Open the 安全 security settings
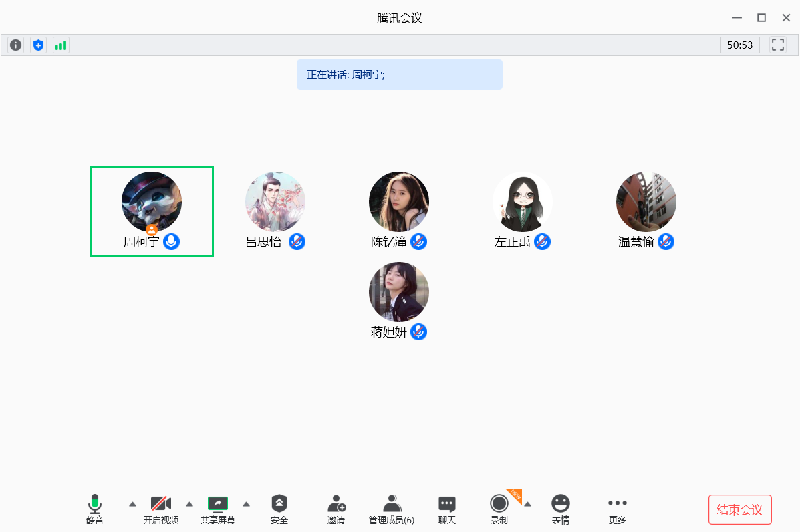This screenshot has height=532, width=800. pos(279,509)
